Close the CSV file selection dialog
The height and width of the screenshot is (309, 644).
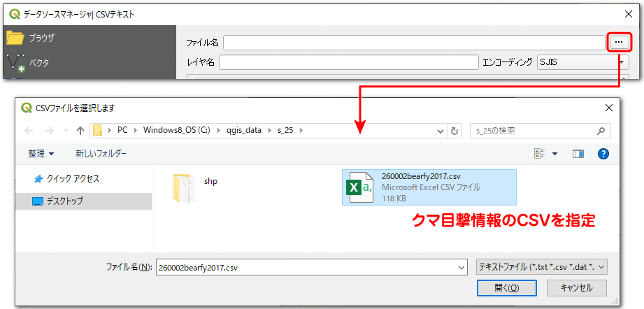point(609,108)
